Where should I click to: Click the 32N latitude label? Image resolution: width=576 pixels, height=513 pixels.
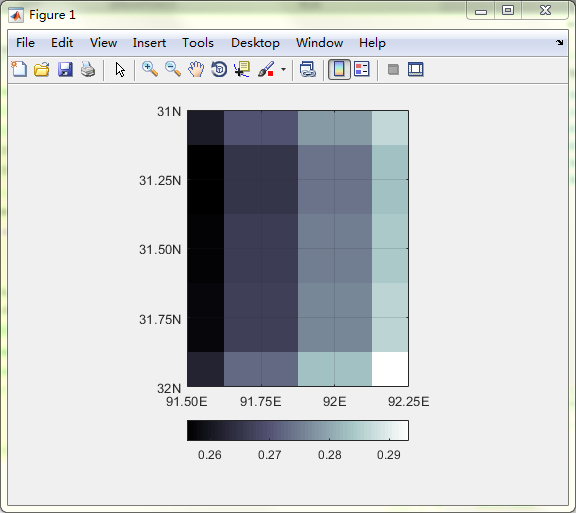click(x=169, y=388)
